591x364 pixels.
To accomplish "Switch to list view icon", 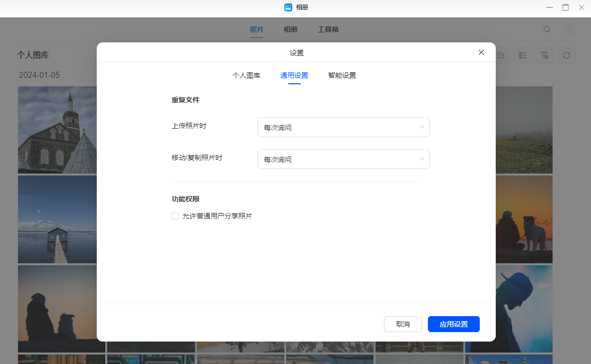I will tap(522, 55).
